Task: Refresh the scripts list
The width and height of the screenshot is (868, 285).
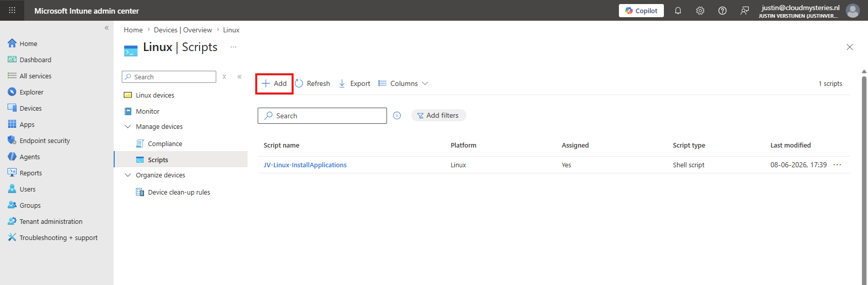Action: tap(313, 83)
